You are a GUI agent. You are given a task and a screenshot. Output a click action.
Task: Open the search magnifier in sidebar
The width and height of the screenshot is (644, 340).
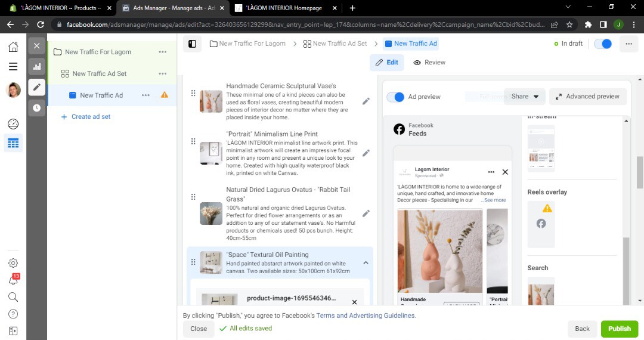13,297
